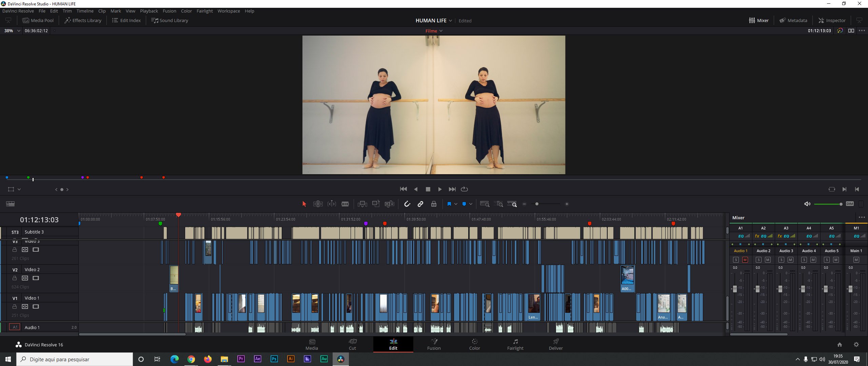The image size is (868, 366).
Task: Click the timeline zoom slider handle
Action: tap(537, 204)
